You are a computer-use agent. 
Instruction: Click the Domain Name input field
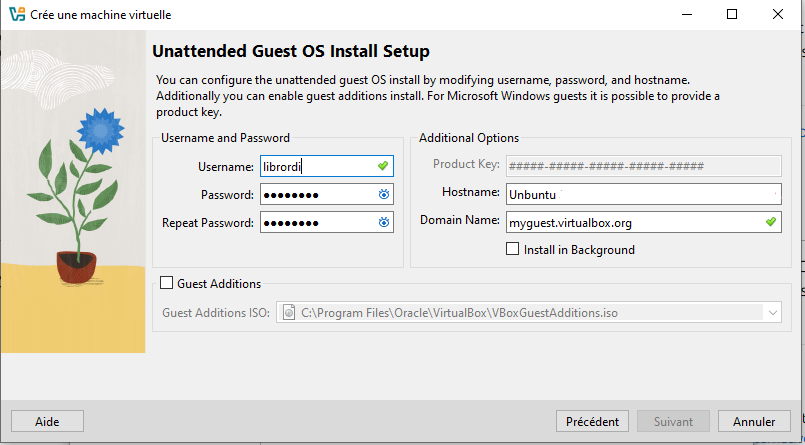pos(630,222)
